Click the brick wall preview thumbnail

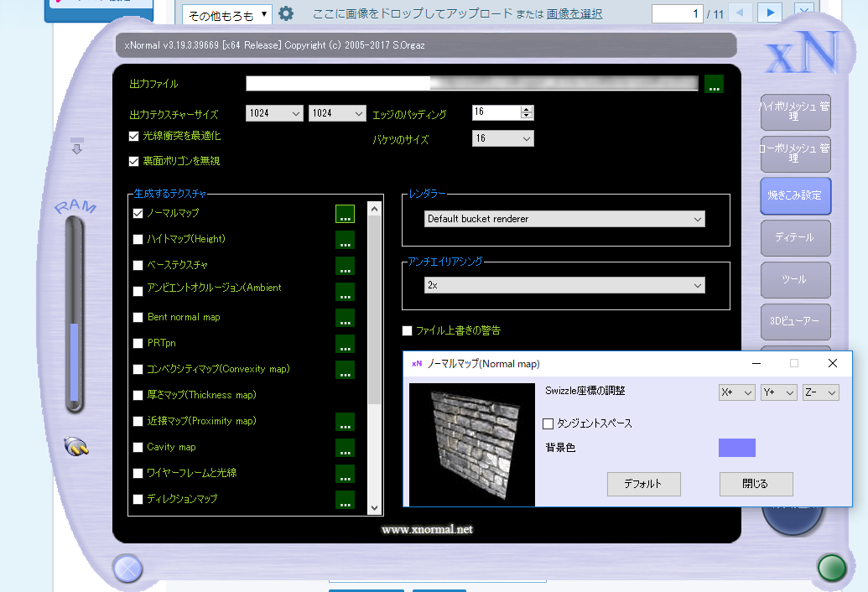pyautogui.click(x=471, y=444)
